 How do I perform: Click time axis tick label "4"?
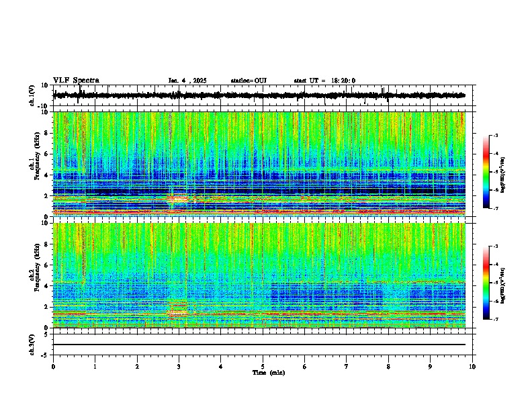pos(221,367)
